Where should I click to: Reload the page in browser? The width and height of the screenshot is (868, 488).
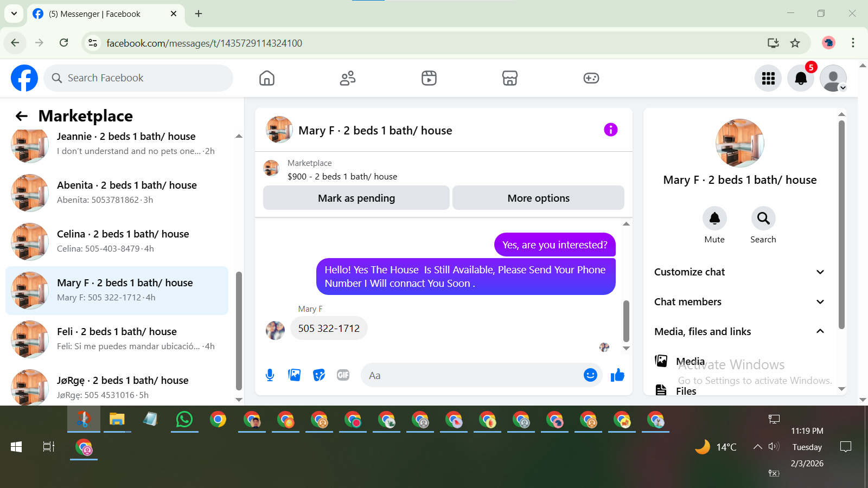coord(64,43)
